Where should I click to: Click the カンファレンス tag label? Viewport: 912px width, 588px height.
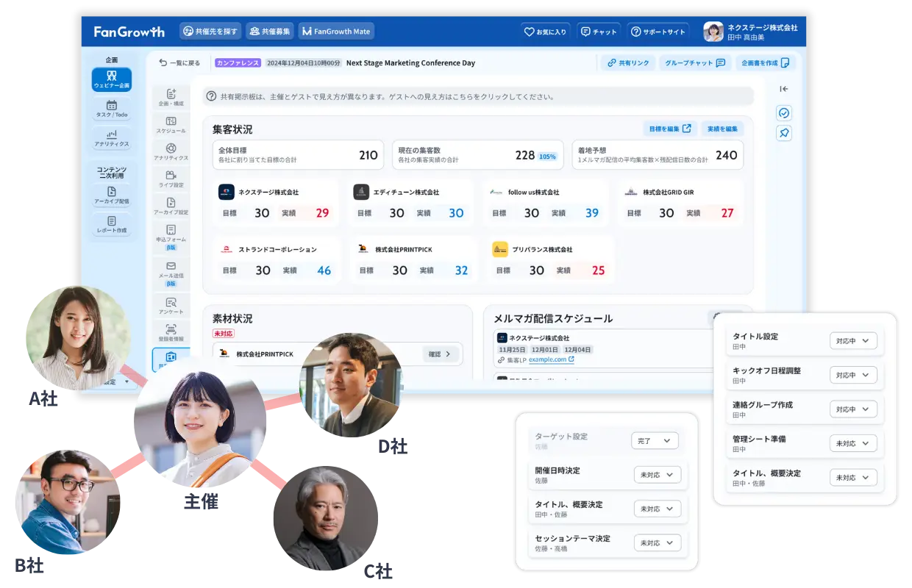click(238, 63)
